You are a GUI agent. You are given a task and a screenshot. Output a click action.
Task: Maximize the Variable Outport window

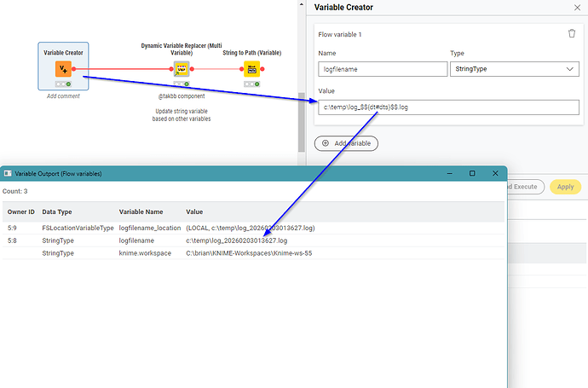(472, 173)
